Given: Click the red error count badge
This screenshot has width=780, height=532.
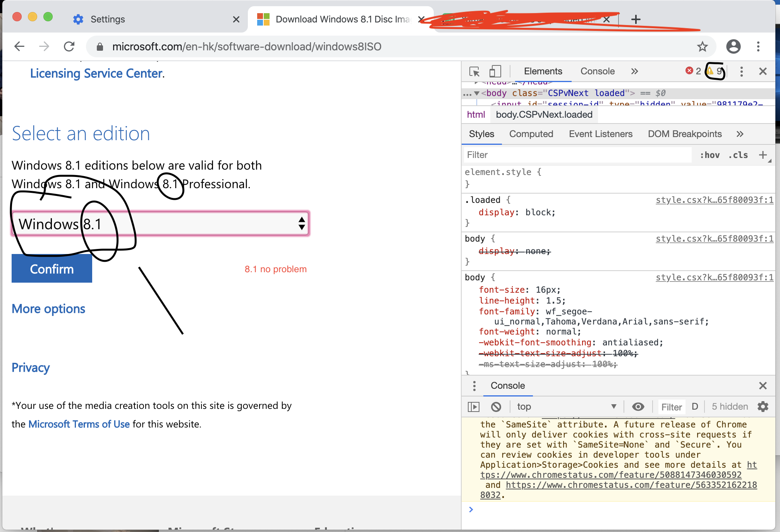Looking at the screenshot, I should [693, 71].
